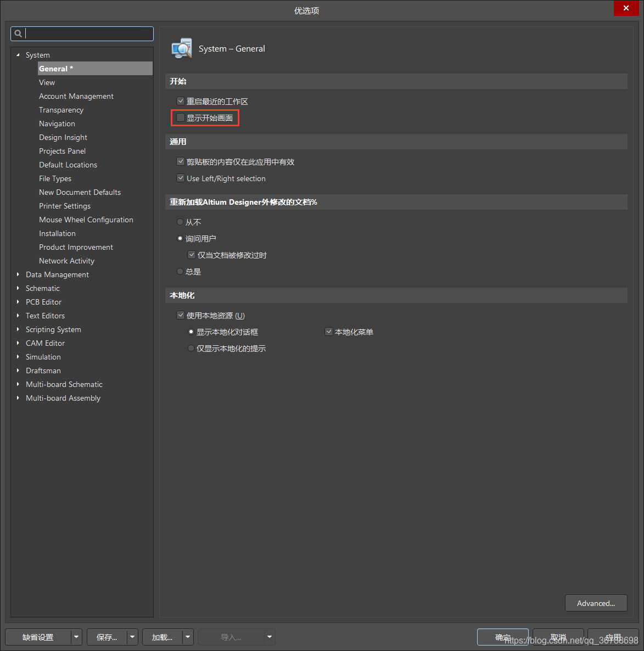
Task: Open the Printer Settings page
Action: point(65,205)
